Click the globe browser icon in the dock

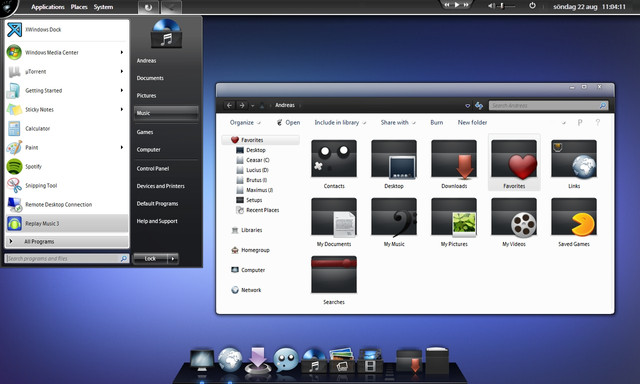tap(230, 359)
